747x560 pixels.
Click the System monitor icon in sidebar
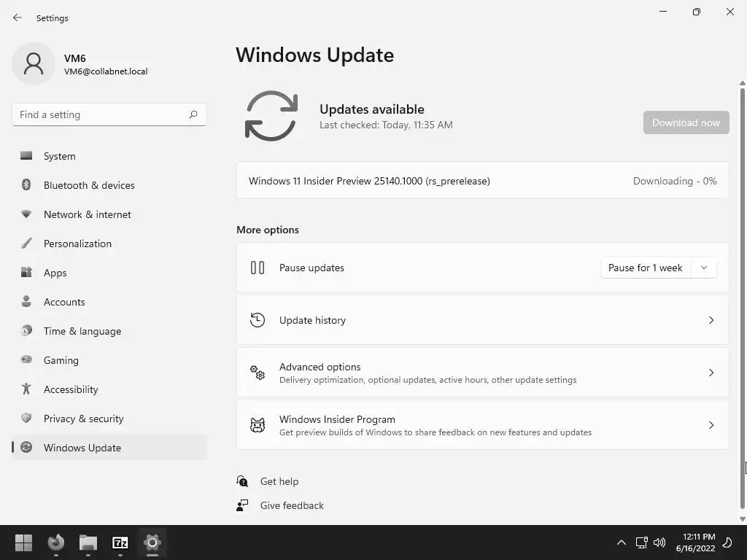point(26,156)
